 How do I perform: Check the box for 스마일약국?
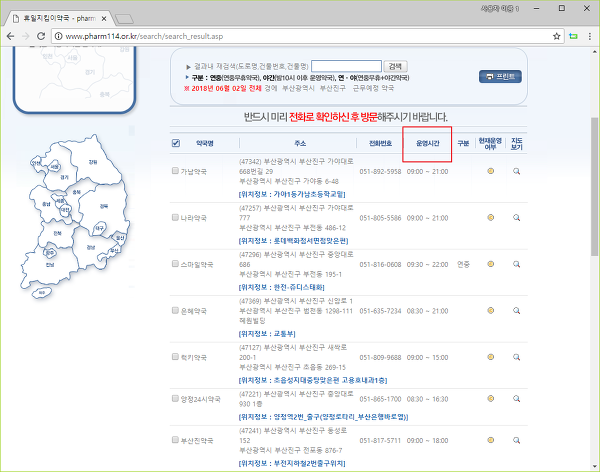click(175, 264)
